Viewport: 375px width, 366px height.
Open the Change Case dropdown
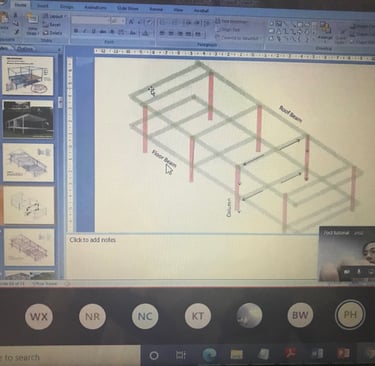133,33
